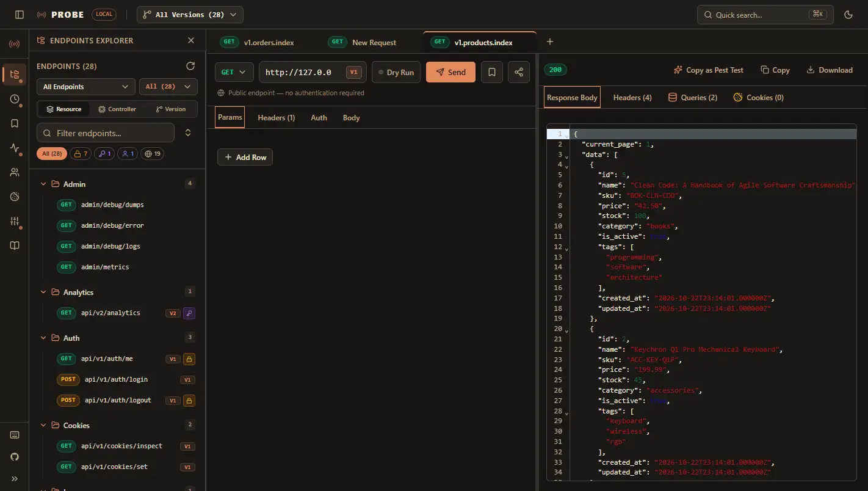Click the Add Row button
The width and height of the screenshot is (868, 491).
click(x=245, y=157)
